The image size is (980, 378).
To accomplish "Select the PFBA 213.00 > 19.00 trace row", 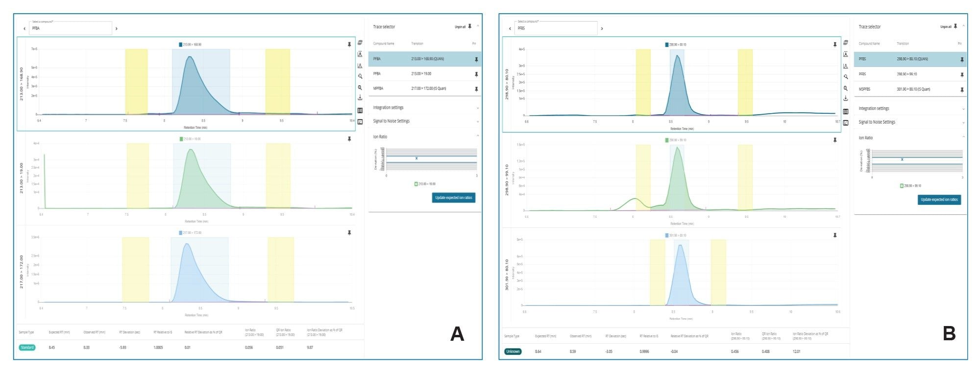I will click(x=424, y=74).
